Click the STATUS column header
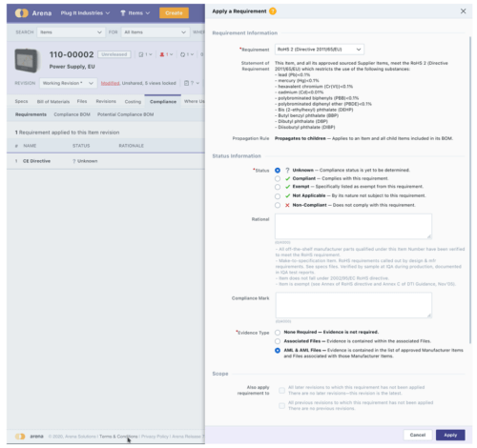The width and height of the screenshot is (477, 448). (81, 146)
